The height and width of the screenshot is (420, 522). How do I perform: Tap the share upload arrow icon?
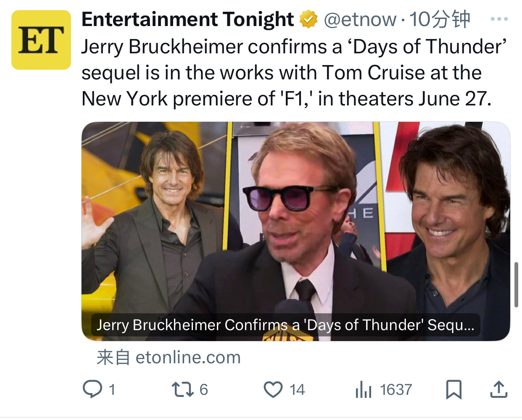(x=499, y=389)
